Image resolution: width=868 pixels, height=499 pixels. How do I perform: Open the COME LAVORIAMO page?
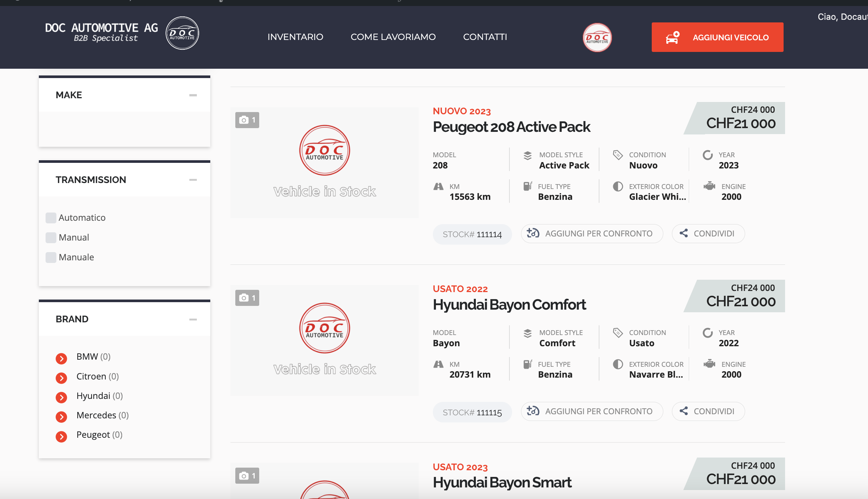pyautogui.click(x=393, y=37)
